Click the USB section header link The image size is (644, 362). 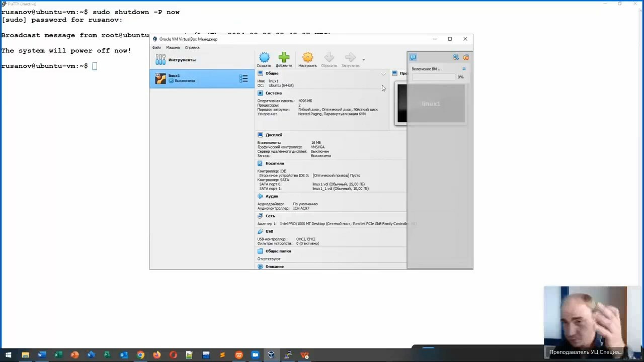pyautogui.click(x=269, y=231)
